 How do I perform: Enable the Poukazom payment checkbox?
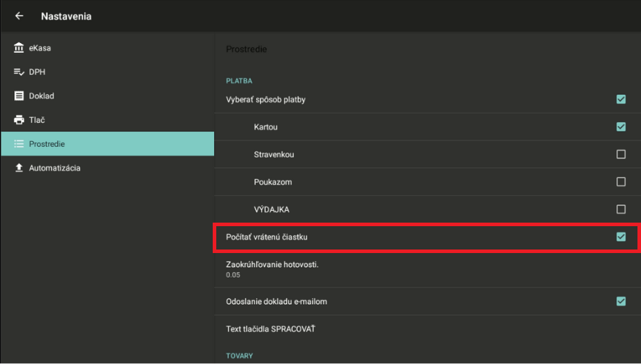click(621, 182)
